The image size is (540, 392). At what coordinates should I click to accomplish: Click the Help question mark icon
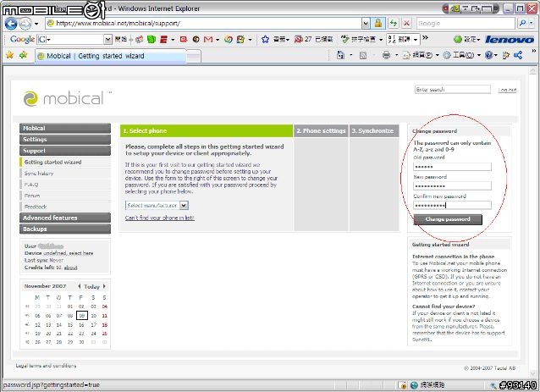pyautogui.click(x=488, y=55)
